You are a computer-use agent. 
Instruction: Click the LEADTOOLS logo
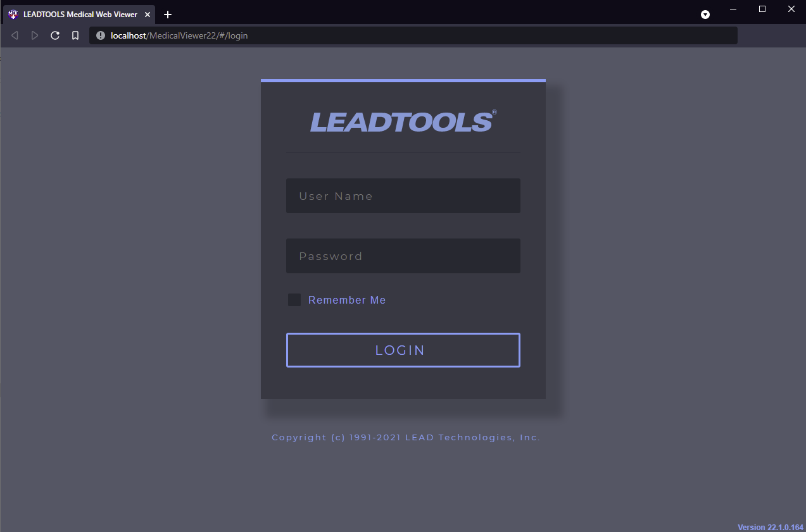tap(403, 121)
